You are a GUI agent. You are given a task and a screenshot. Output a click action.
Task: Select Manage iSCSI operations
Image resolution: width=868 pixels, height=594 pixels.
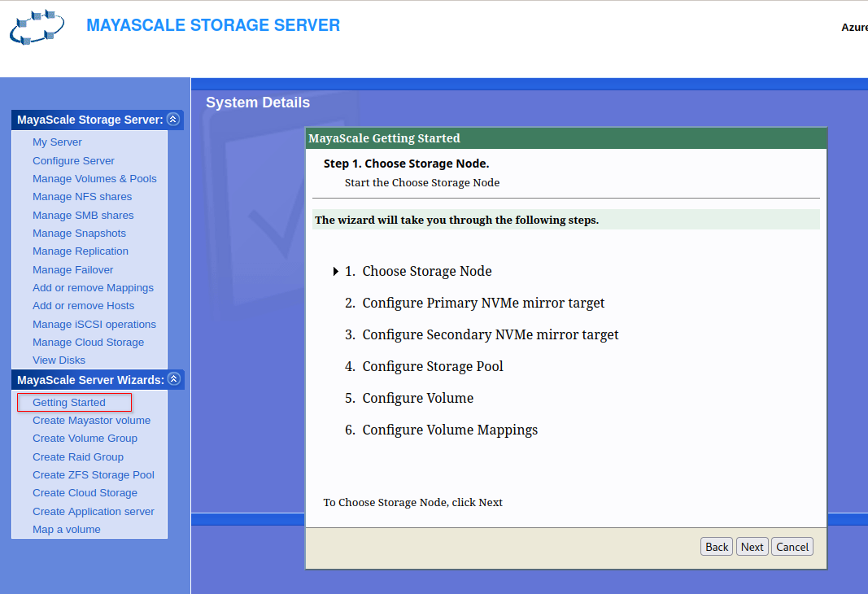[x=94, y=325]
